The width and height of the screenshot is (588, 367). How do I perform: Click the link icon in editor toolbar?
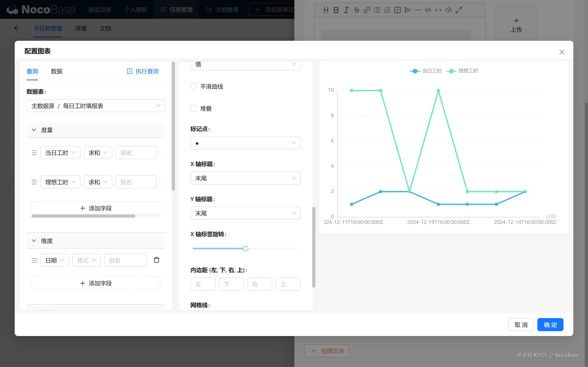coord(367,10)
